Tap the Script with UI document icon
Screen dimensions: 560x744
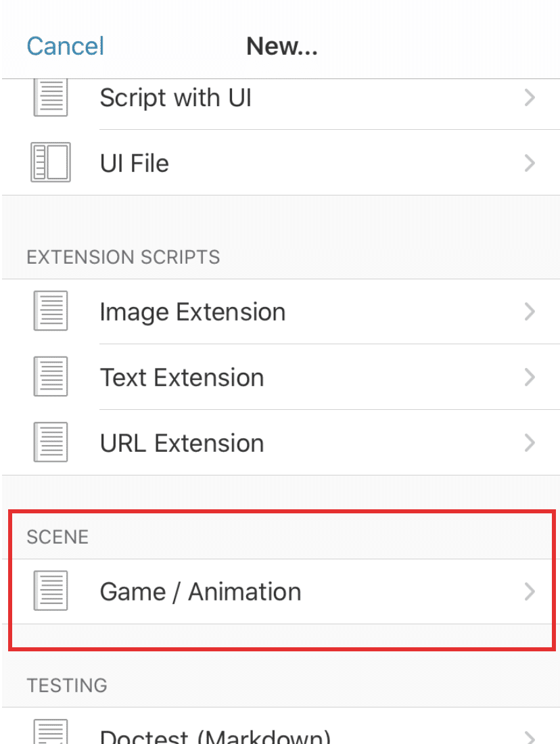coord(50,97)
